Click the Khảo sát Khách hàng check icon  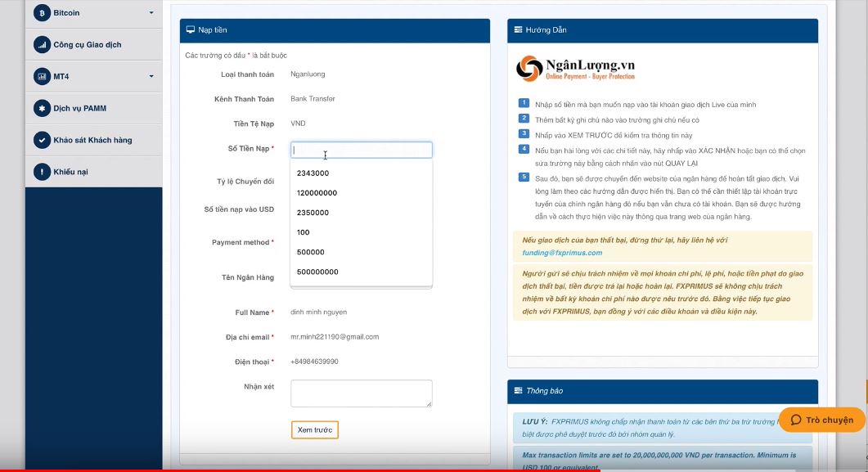pyautogui.click(x=42, y=140)
